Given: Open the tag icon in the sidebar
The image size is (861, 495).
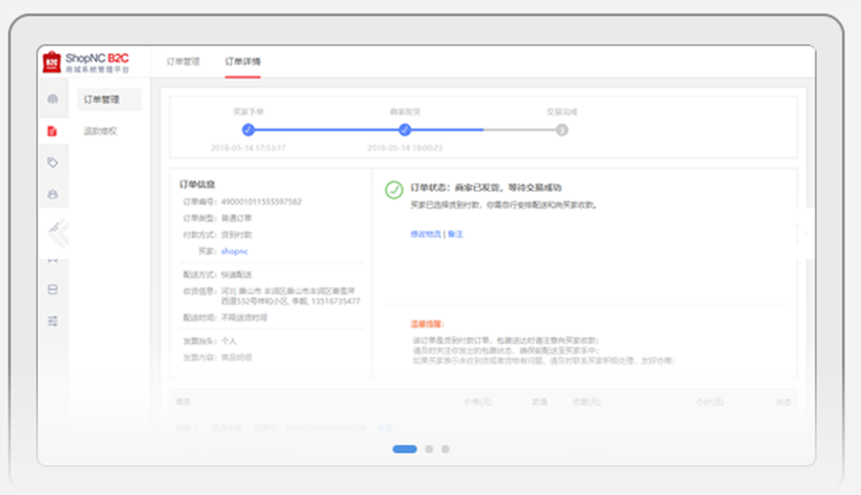Looking at the screenshot, I should tap(53, 163).
